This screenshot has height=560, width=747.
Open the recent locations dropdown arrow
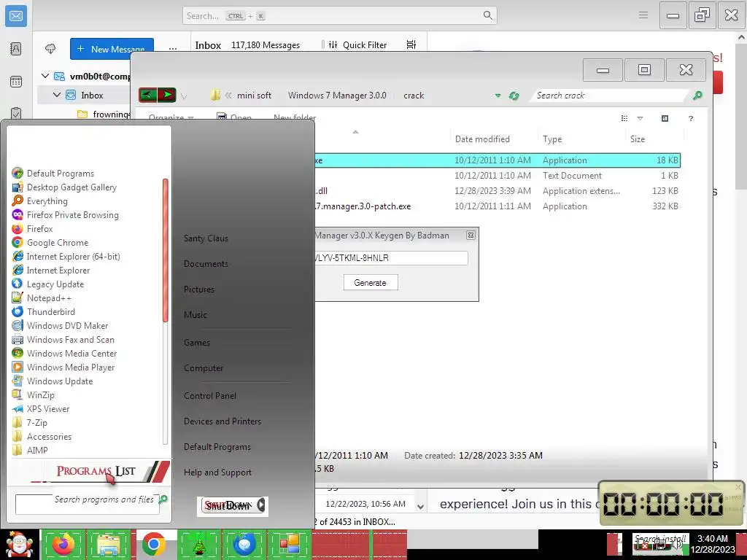point(184,96)
